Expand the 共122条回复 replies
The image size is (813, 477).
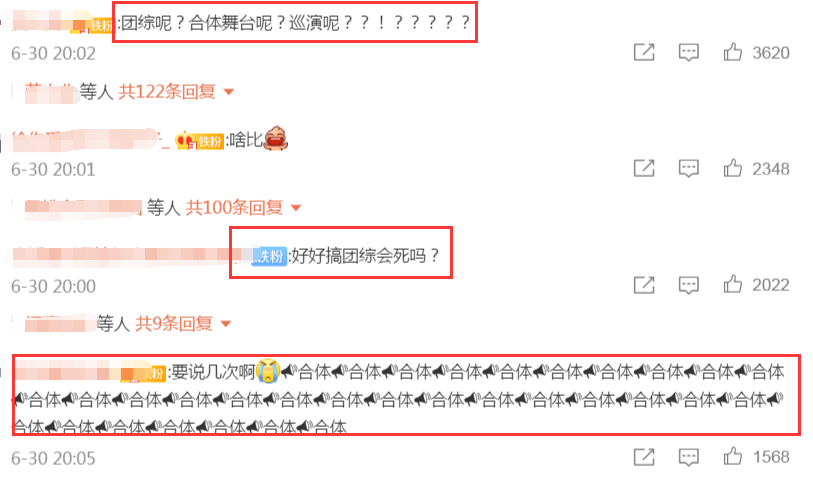point(229,92)
